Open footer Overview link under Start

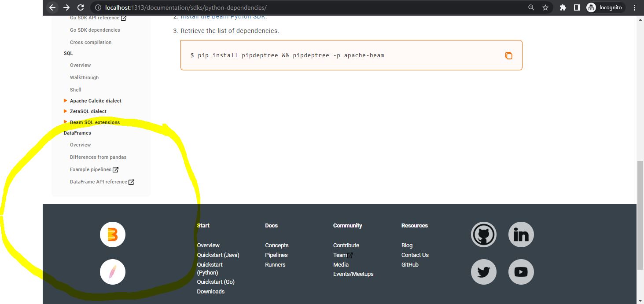(x=208, y=245)
